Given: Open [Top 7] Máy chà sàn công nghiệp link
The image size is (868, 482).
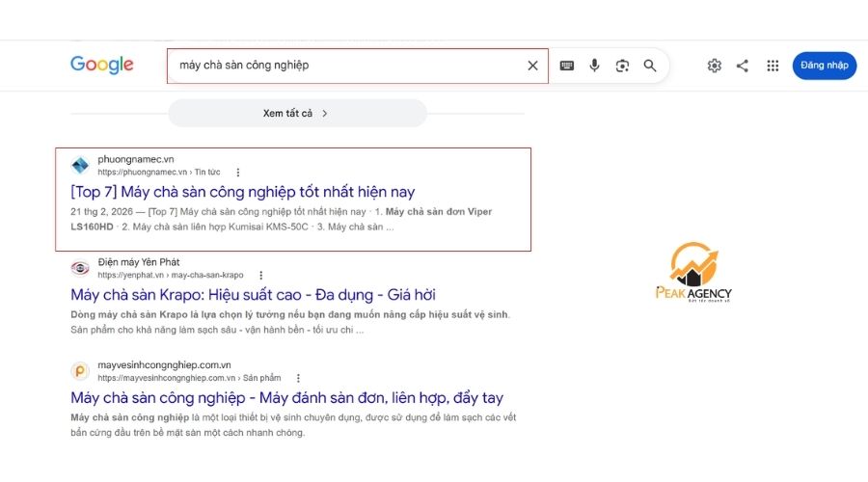Looking at the screenshot, I should click(x=242, y=192).
